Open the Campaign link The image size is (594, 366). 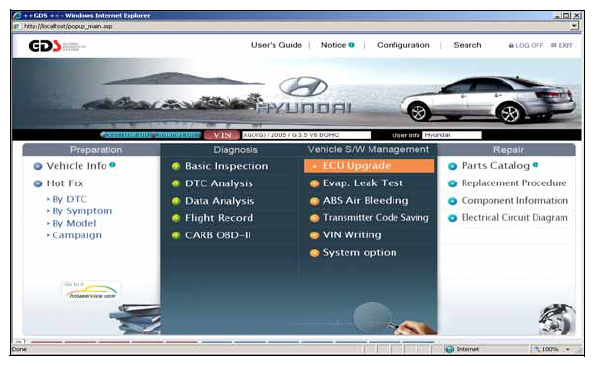coord(77,235)
